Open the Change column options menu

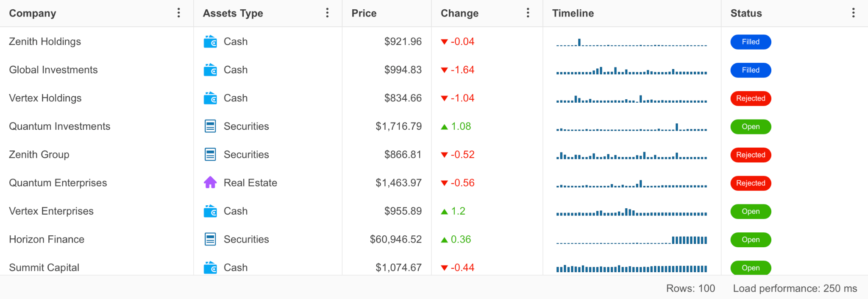point(528,13)
